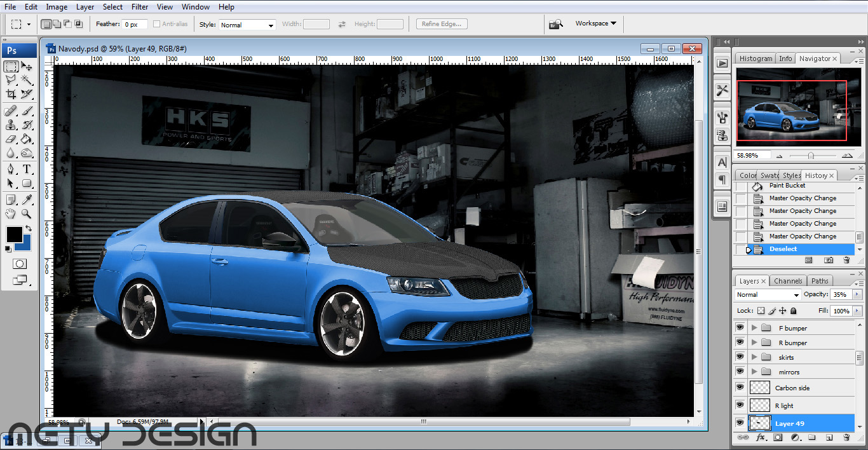Expand the F bumper group
Screen dimensions: 868x450
pyautogui.click(x=755, y=328)
